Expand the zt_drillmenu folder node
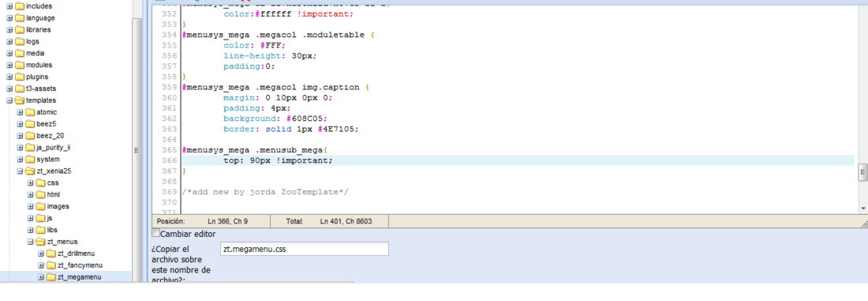Image resolution: width=868 pixels, height=301 pixels. tap(41, 254)
